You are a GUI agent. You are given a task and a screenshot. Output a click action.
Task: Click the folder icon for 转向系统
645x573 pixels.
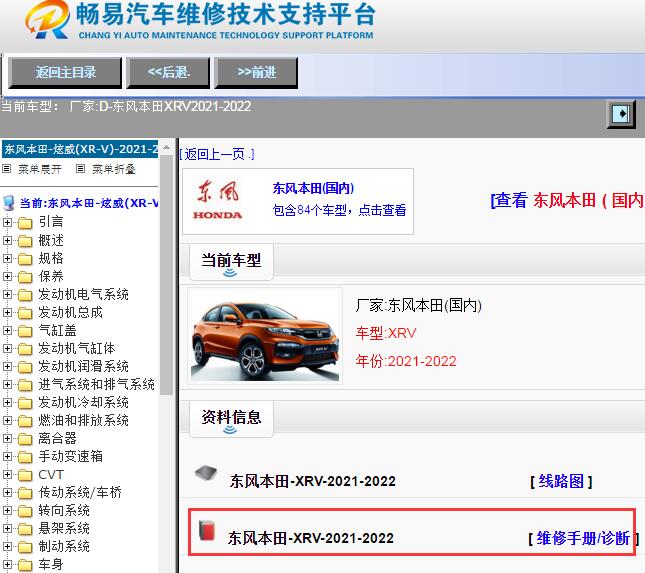25,511
